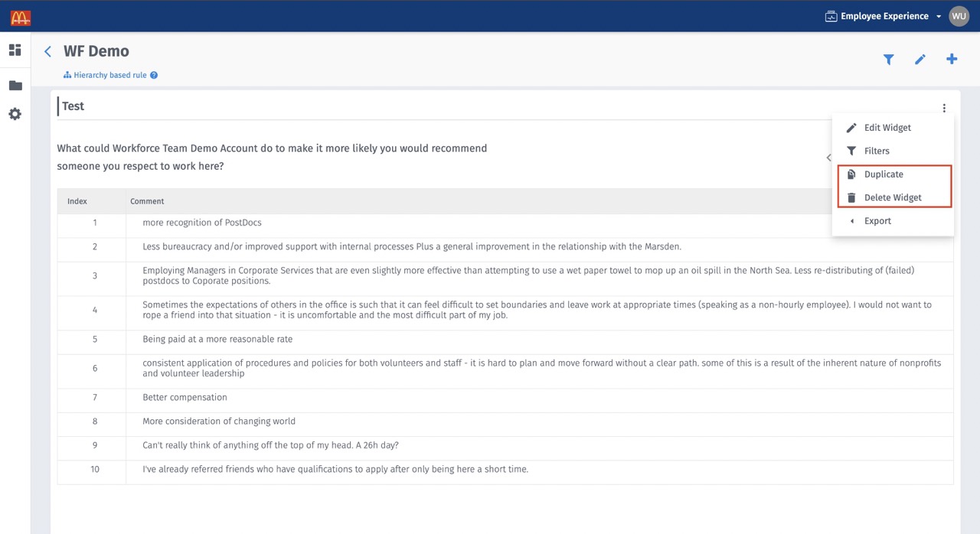Open the Filters icon in the toolbar
This screenshot has height=534, width=980.
(x=888, y=59)
